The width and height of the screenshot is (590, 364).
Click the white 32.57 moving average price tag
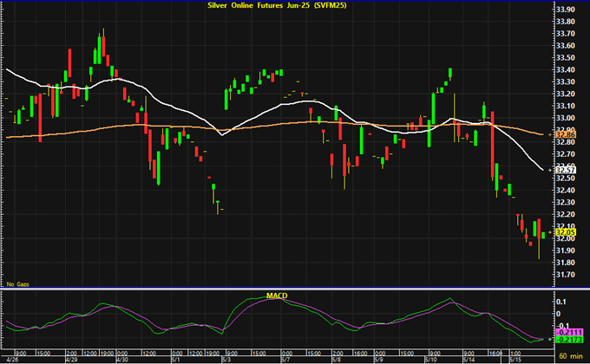[566, 171]
